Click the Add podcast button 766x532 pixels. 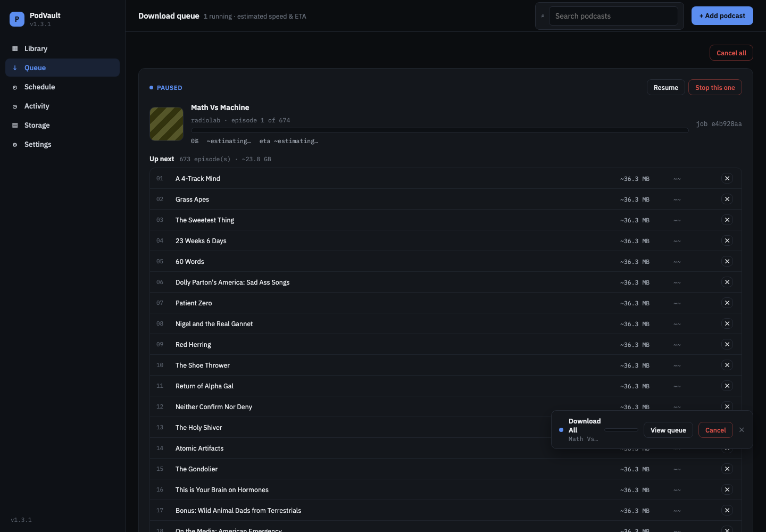pos(722,16)
